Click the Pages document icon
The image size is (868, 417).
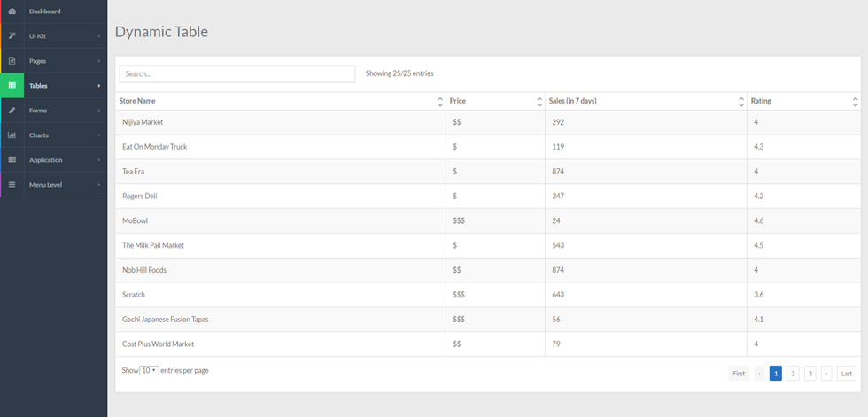pos(12,61)
